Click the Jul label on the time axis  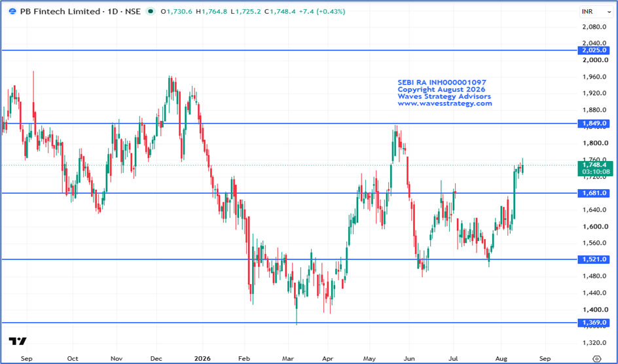[x=453, y=359]
